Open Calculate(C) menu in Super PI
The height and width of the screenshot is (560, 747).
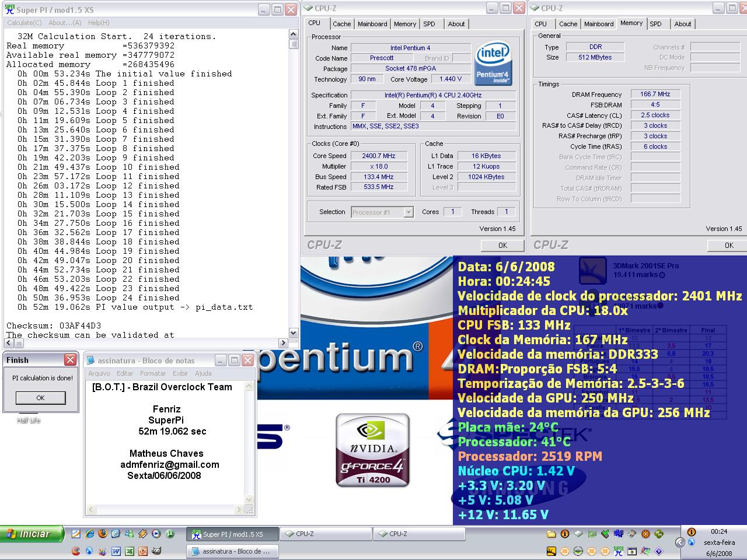[x=24, y=23]
